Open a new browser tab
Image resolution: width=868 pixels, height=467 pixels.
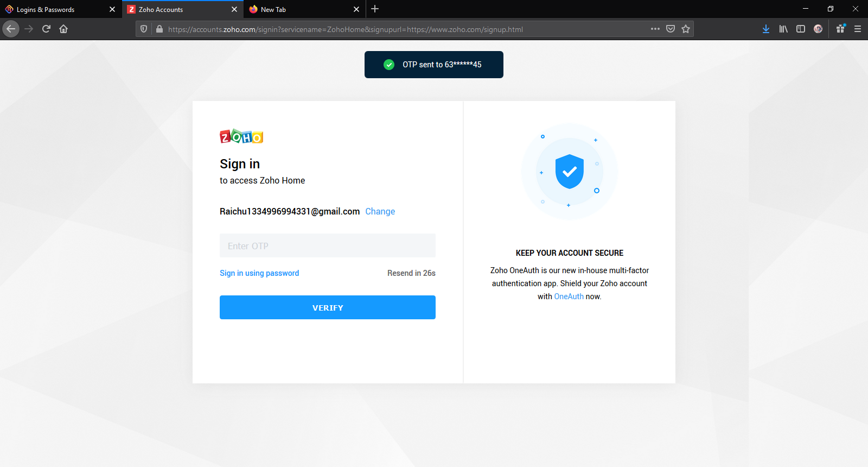[375, 9]
